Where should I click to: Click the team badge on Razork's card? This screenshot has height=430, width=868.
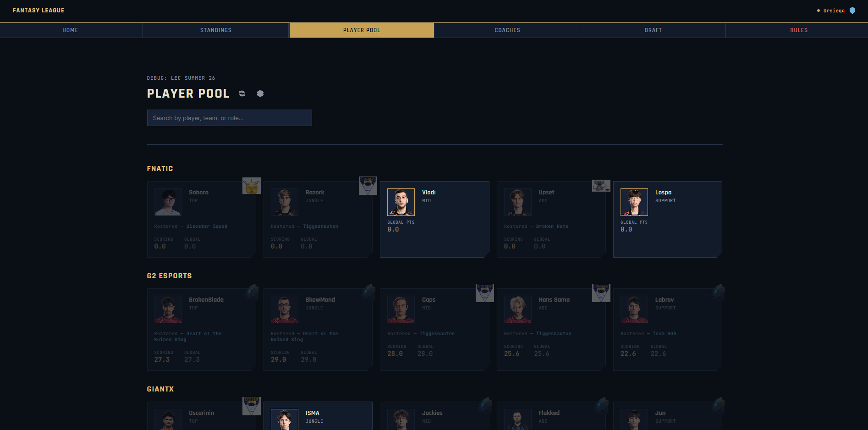[x=368, y=186]
